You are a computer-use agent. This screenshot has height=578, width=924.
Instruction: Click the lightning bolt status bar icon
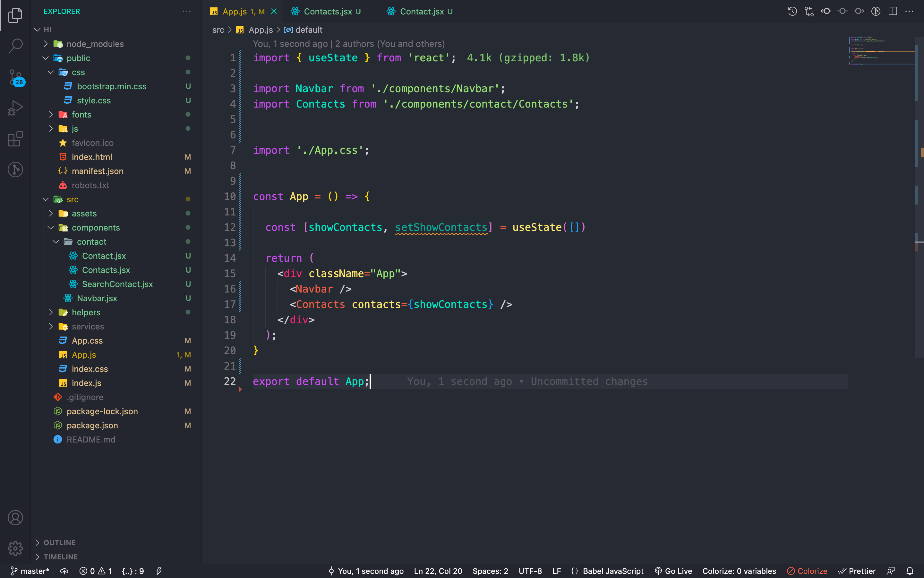tap(159, 571)
